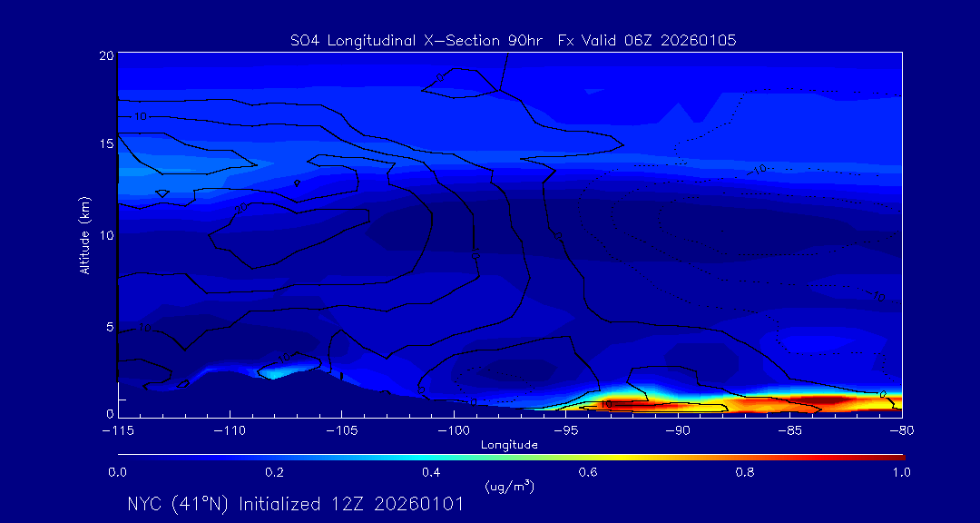Click the longitude tick label "-80"
Viewport: 980px width, 523px height.
click(x=902, y=431)
